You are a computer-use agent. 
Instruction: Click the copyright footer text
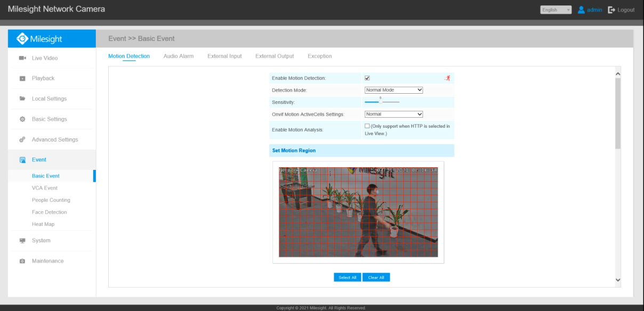coord(321,308)
